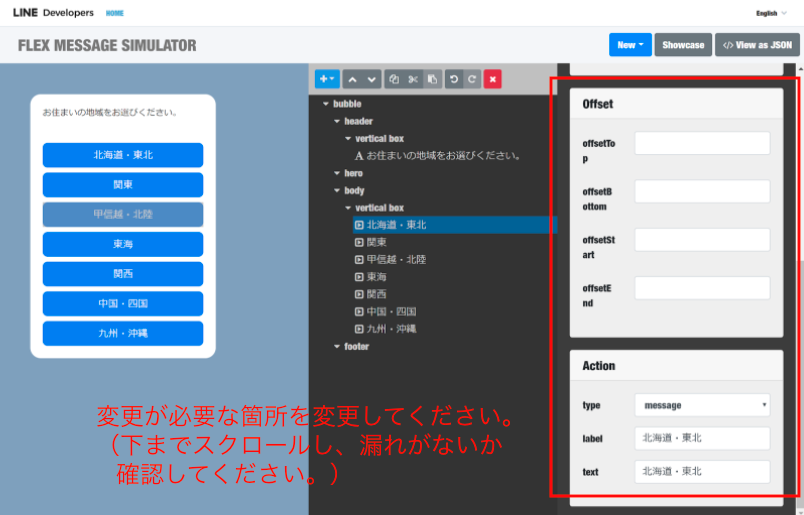Click the View as JSON button
This screenshot has height=515, width=804.
pyautogui.click(x=757, y=45)
